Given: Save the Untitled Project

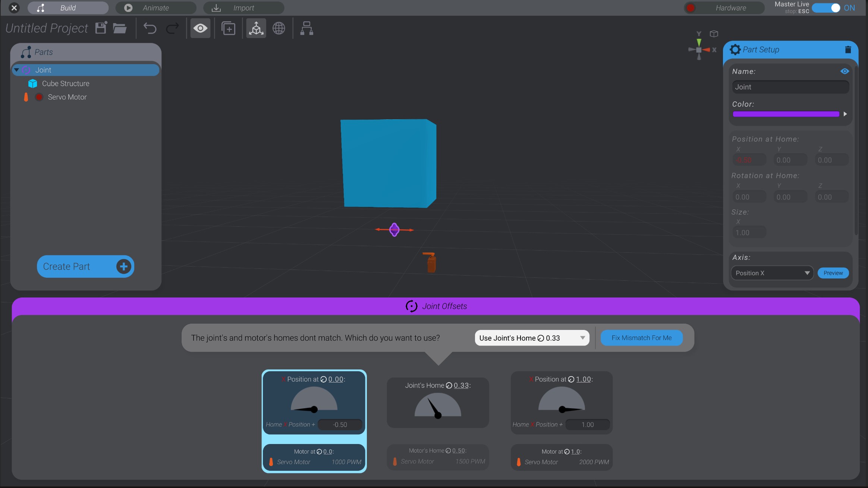Looking at the screenshot, I should click(100, 28).
